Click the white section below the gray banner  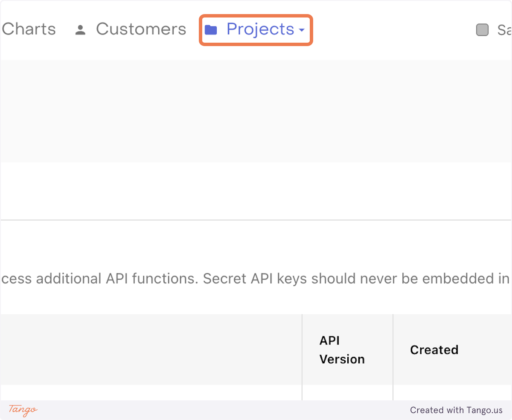click(x=256, y=190)
